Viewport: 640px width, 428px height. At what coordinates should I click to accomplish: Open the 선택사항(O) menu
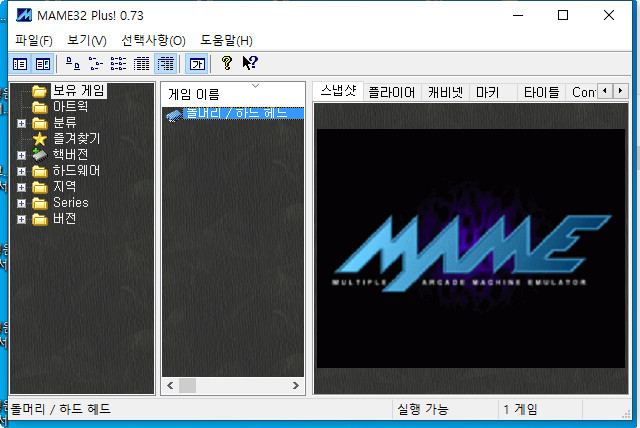153,40
